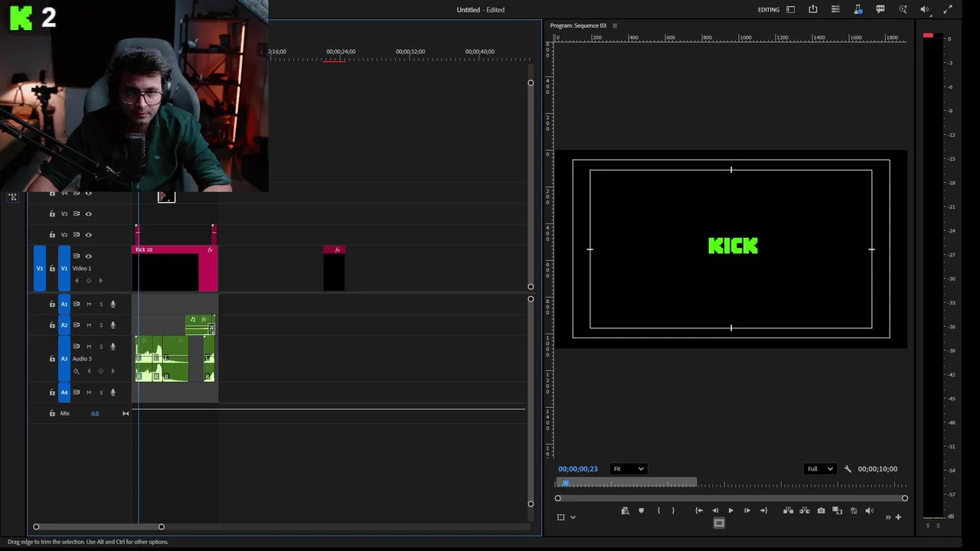Click the safe margins button below transport
Screen dimensions: 980x551
719,523
